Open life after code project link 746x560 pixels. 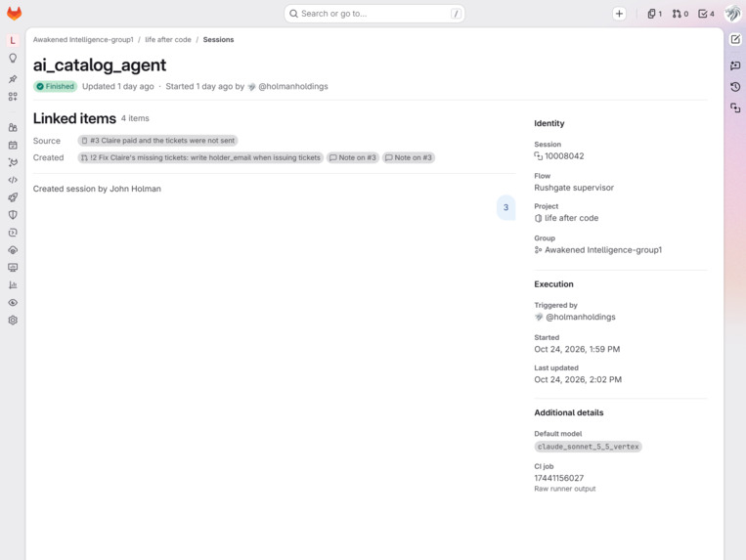tap(571, 218)
